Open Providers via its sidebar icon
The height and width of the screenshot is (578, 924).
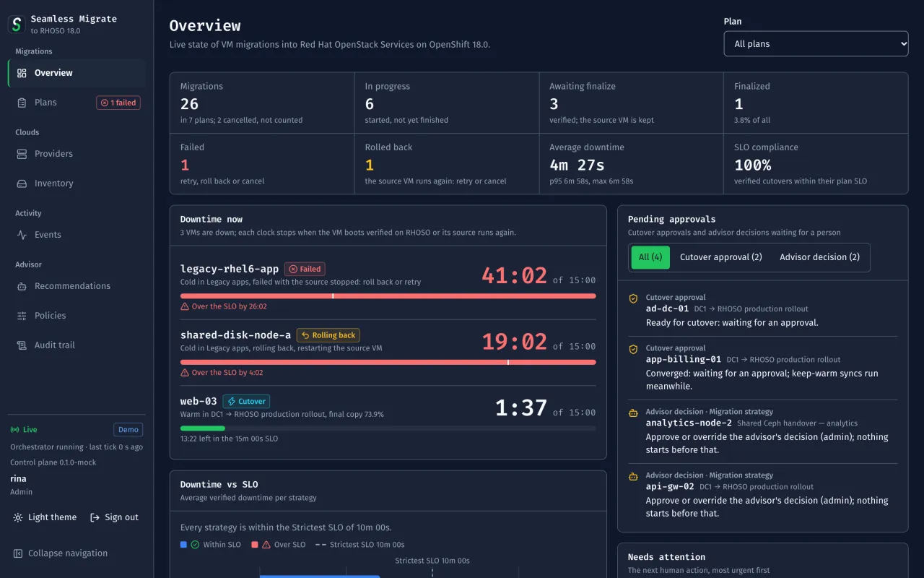[22, 154]
